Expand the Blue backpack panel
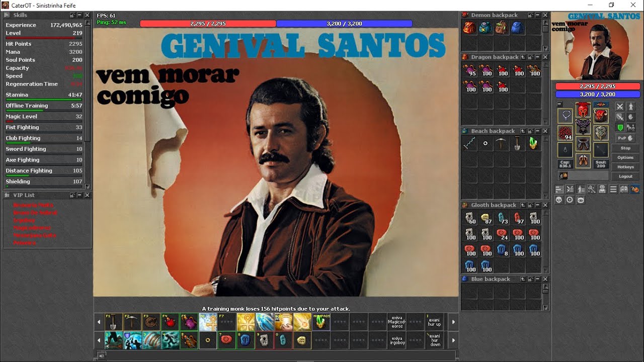This screenshot has width=644, height=362. [x=537, y=279]
